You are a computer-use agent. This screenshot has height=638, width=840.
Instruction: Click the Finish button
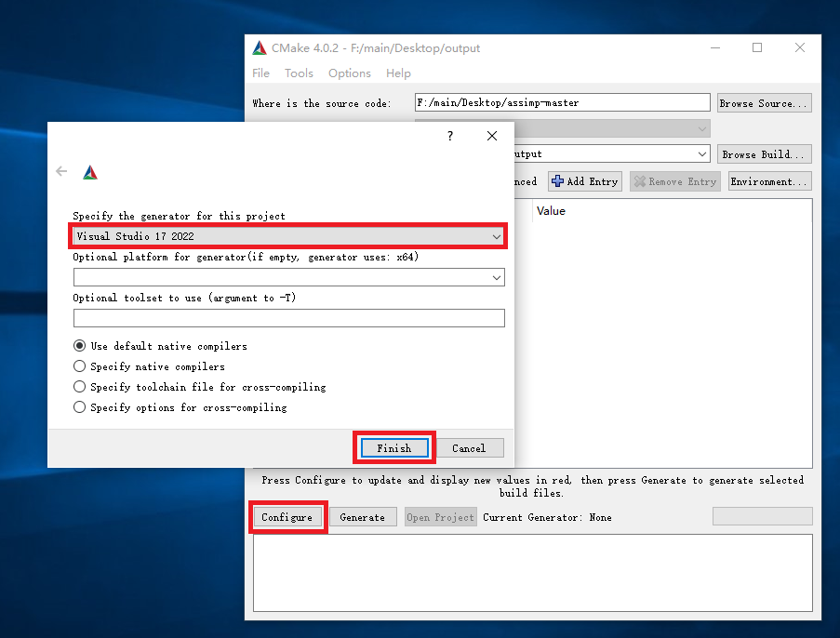(x=394, y=448)
